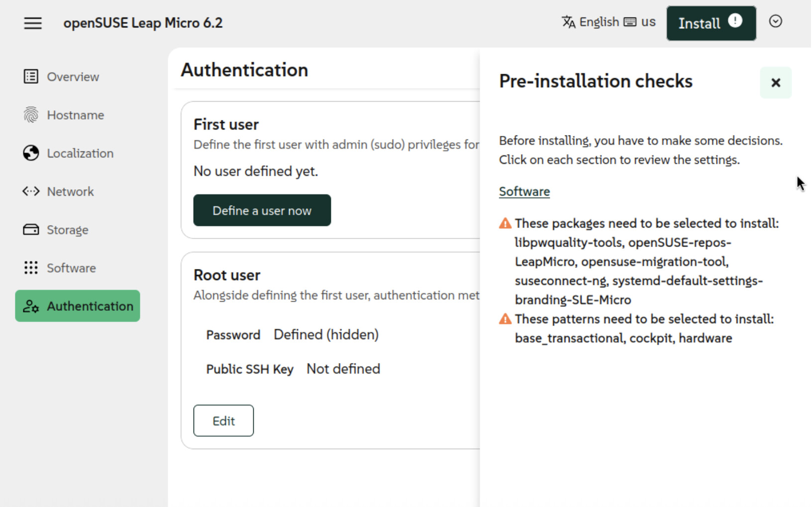This screenshot has height=507, width=812.
Task: Click the language translate icon
Action: coord(568,22)
